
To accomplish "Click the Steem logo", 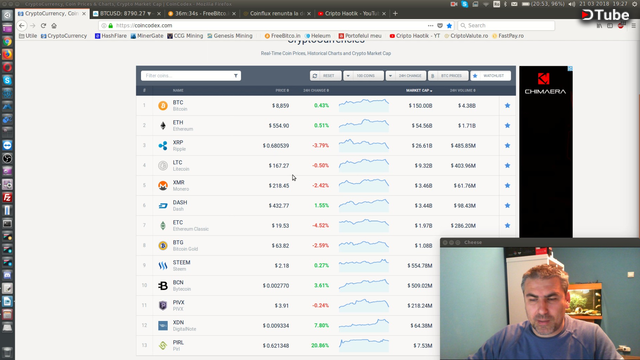I will point(163,266).
